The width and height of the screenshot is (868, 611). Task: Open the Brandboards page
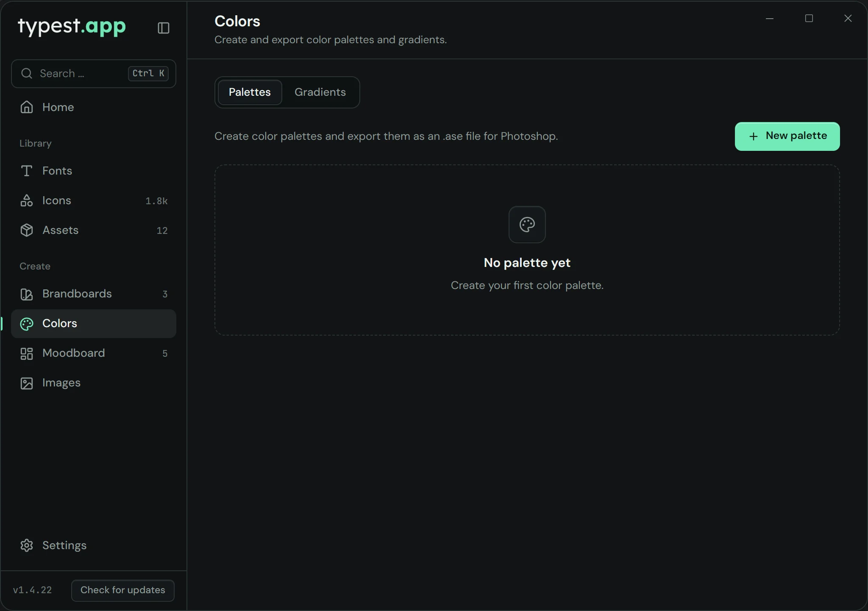click(x=94, y=294)
